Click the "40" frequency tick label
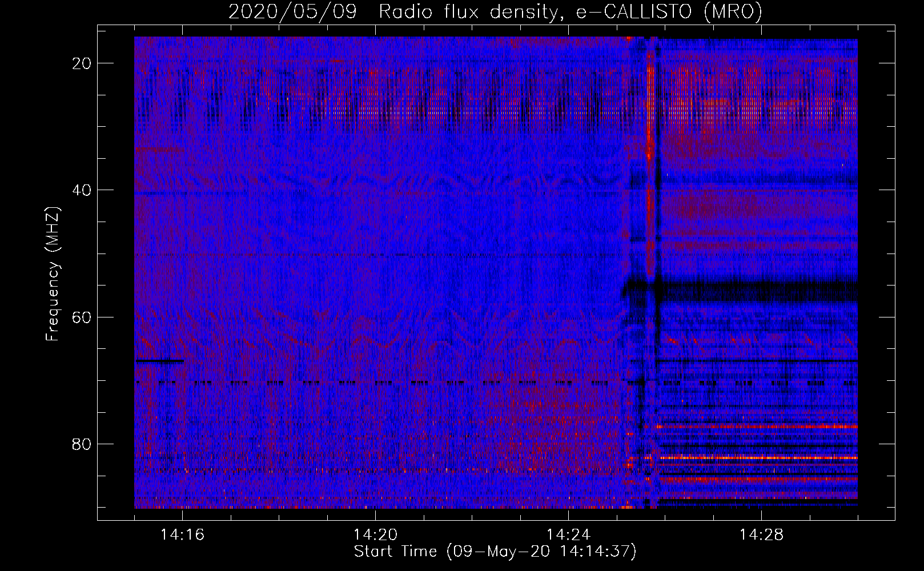 82,190
